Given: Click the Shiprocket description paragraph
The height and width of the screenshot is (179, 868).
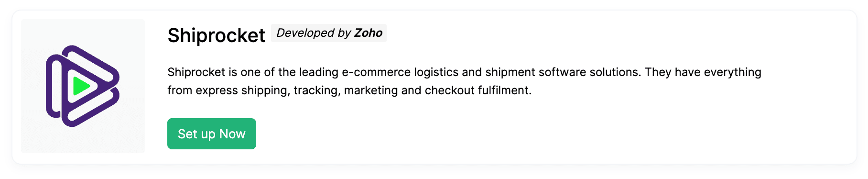Looking at the screenshot, I should [x=464, y=81].
